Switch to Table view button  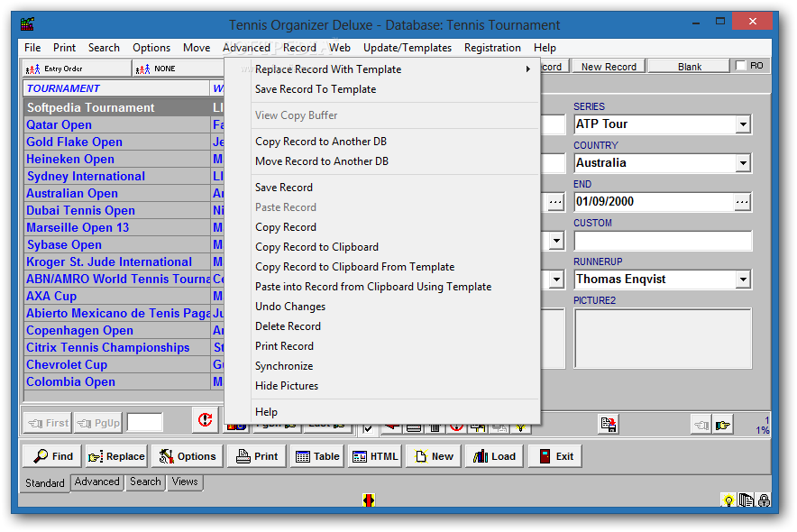point(317,456)
